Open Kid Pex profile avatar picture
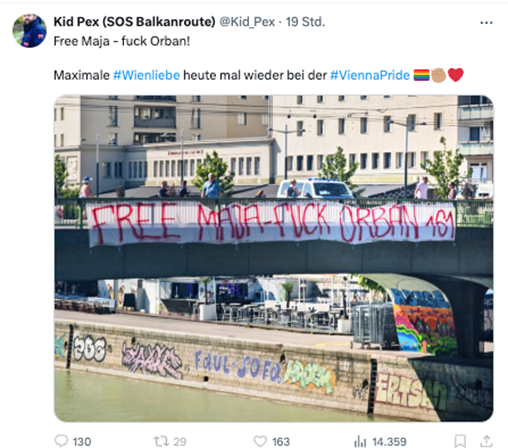 29,31
